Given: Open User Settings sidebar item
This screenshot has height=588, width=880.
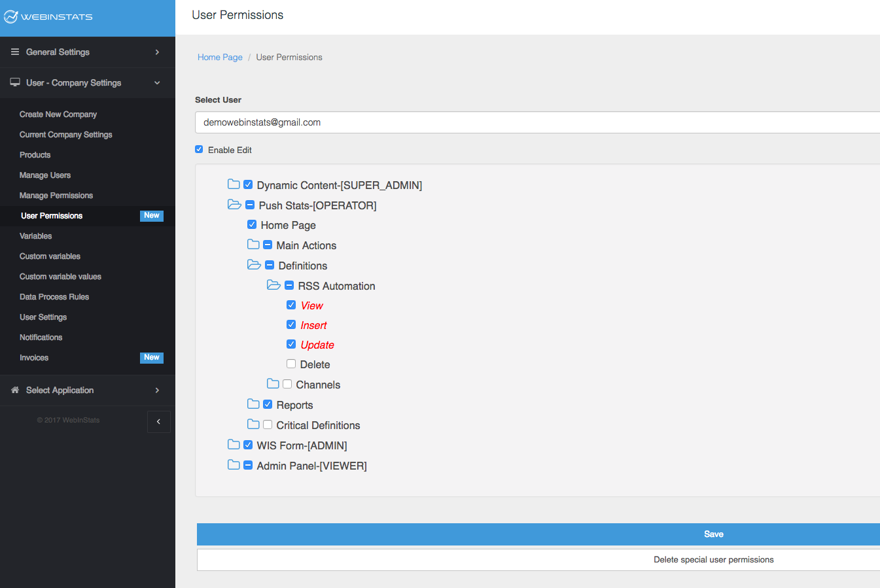Looking at the screenshot, I should coord(43,317).
